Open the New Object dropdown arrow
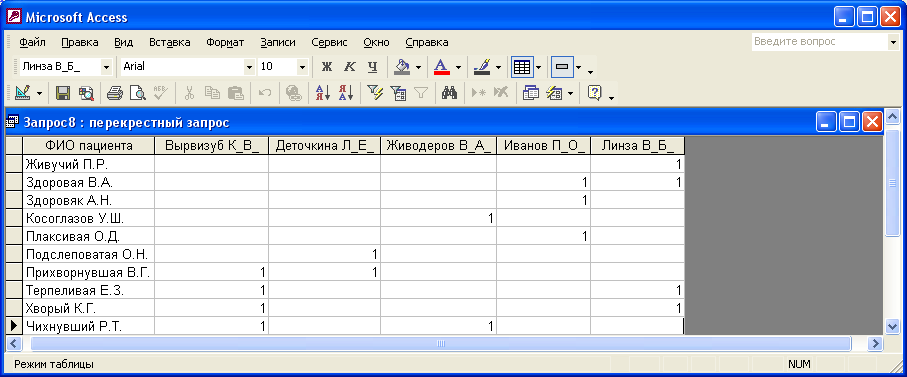The width and height of the screenshot is (907, 377). click(570, 93)
